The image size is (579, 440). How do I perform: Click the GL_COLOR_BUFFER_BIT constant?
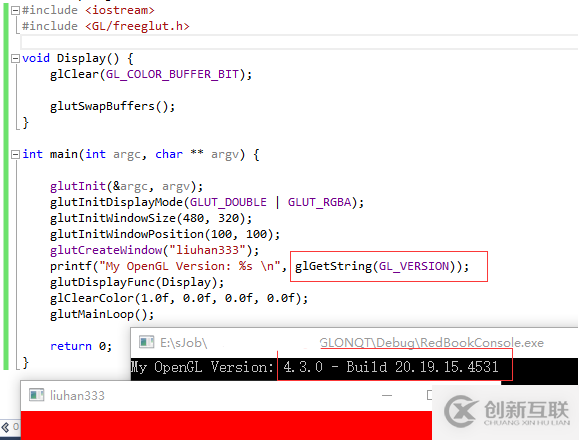pyautogui.click(x=172, y=74)
